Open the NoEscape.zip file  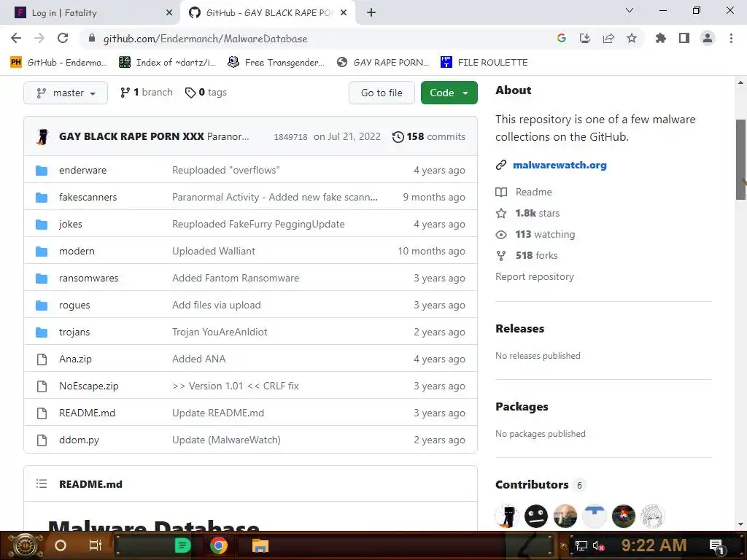tap(88, 386)
